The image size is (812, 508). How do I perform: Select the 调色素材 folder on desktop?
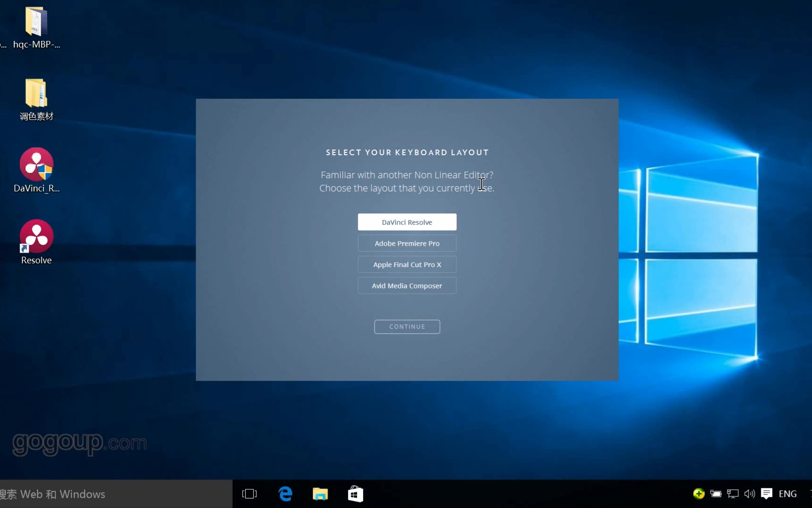point(36,100)
